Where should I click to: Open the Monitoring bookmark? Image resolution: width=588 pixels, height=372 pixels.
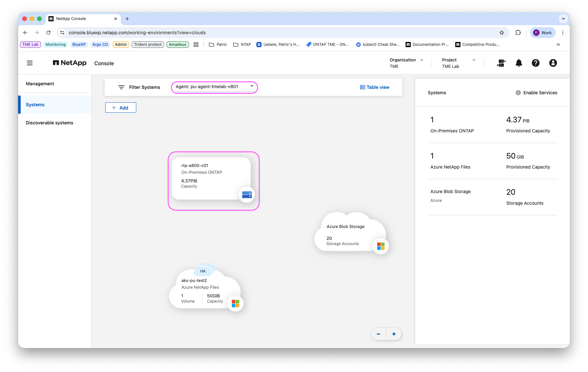coord(56,45)
